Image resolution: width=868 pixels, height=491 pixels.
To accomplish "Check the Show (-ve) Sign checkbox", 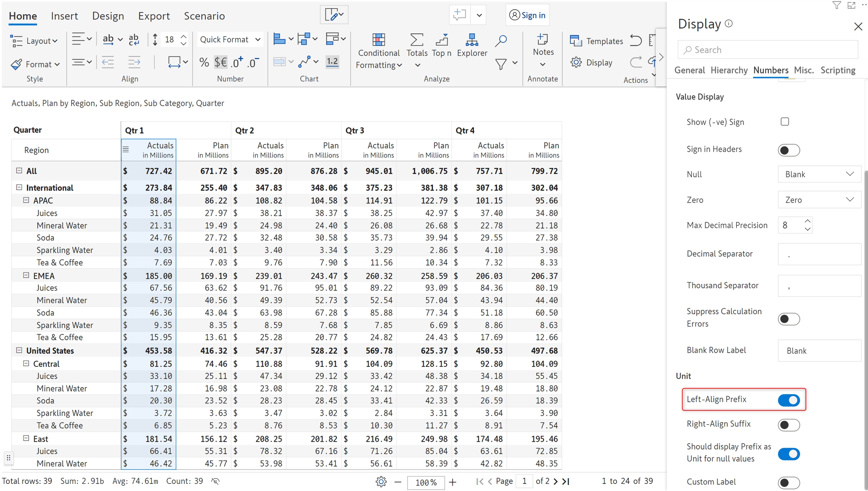I will (x=785, y=122).
